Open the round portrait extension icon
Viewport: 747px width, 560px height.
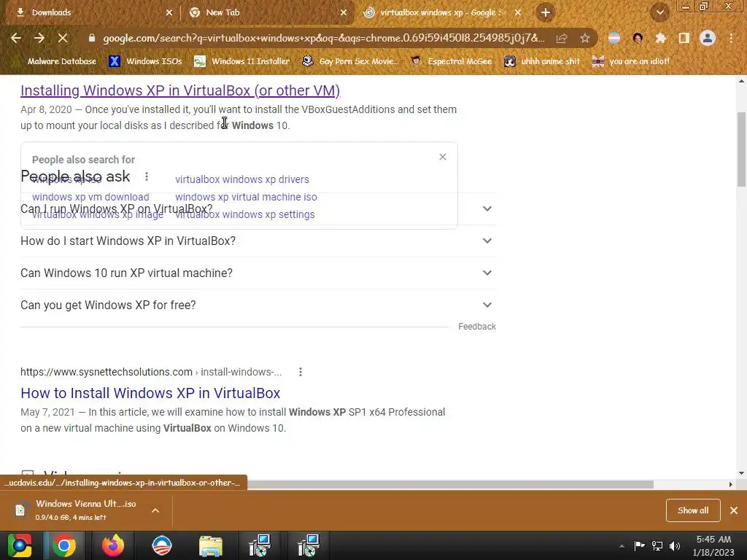[638, 38]
